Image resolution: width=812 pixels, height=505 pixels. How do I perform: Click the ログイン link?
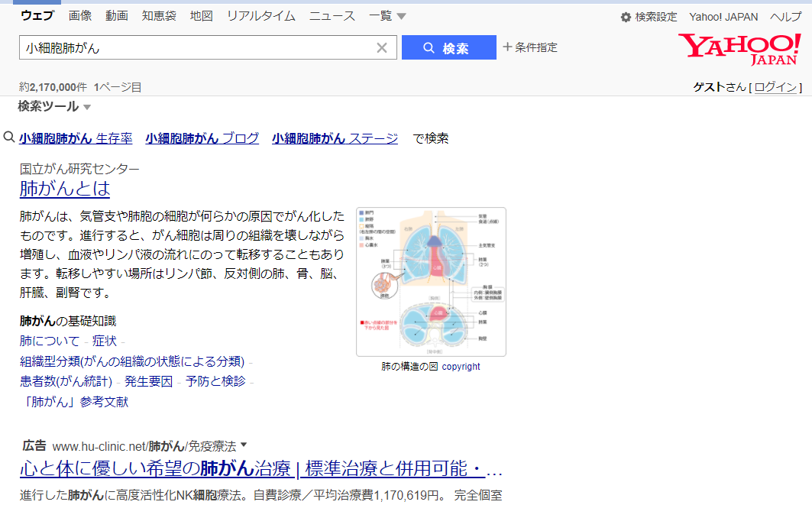click(775, 87)
